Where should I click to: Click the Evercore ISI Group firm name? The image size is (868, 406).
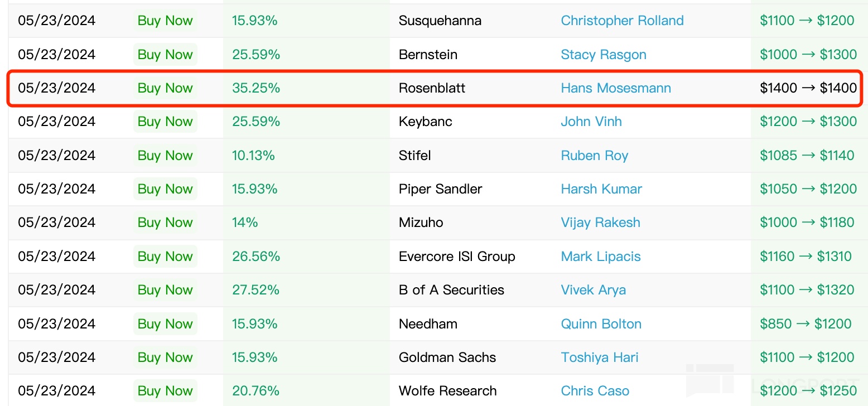click(457, 257)
